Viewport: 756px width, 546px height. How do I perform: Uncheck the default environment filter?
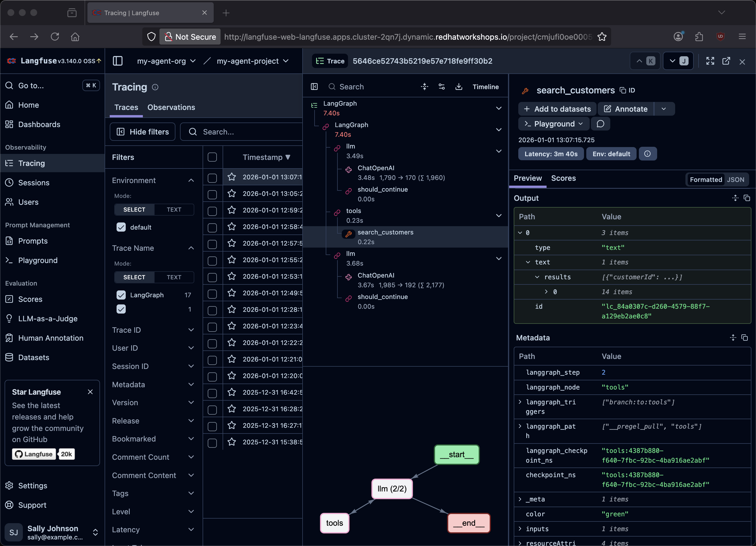click(121, 227)
